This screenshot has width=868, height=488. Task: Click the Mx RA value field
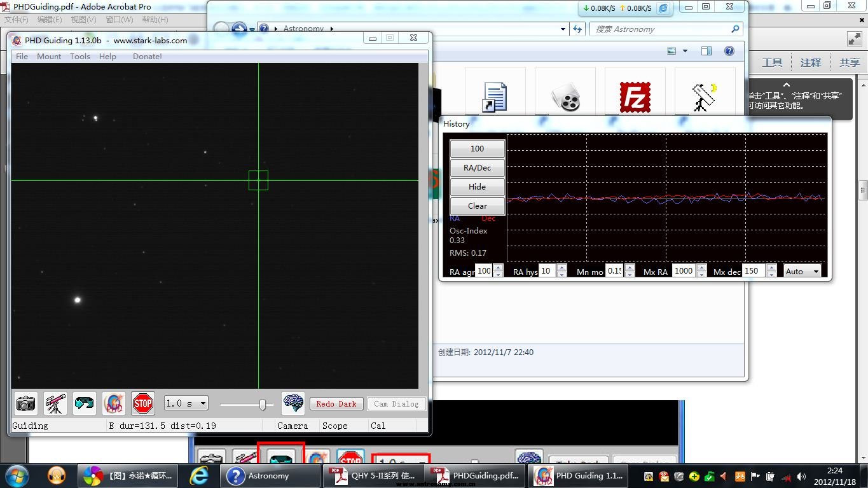coord(685,271)
